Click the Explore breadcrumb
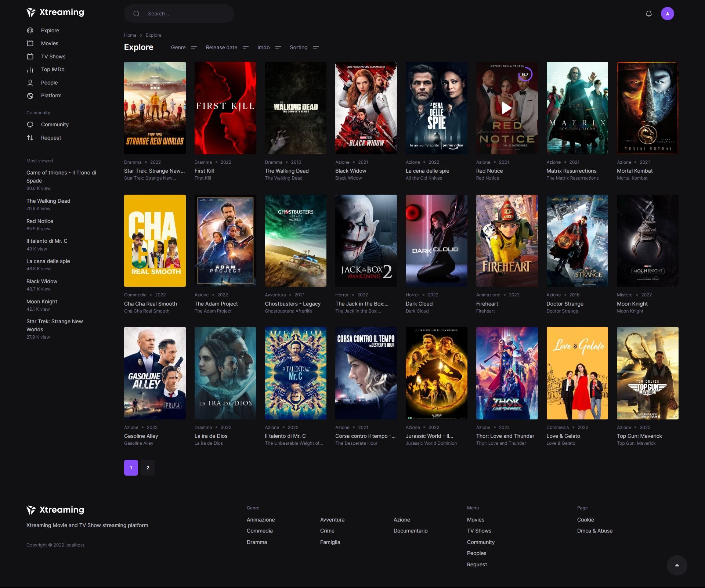Screen dimensions: 705x588 click(x=153, y=35)
